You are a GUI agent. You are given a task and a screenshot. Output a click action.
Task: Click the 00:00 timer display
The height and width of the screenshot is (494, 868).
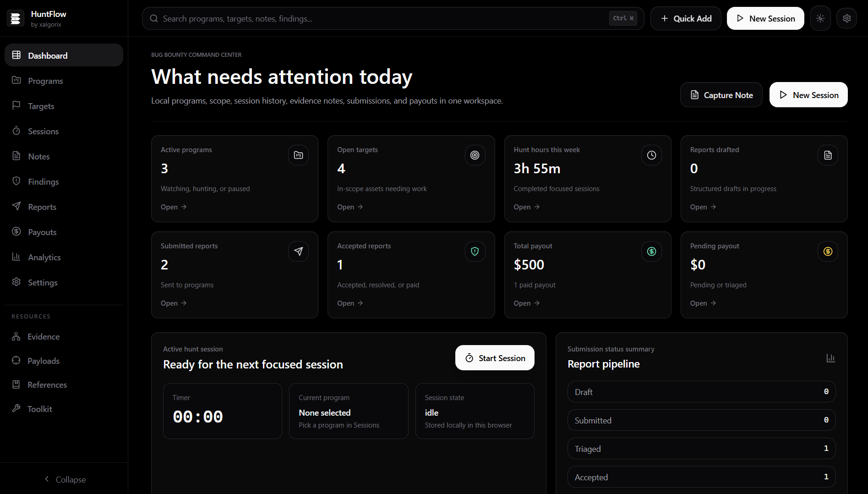(x=198, y=417)
